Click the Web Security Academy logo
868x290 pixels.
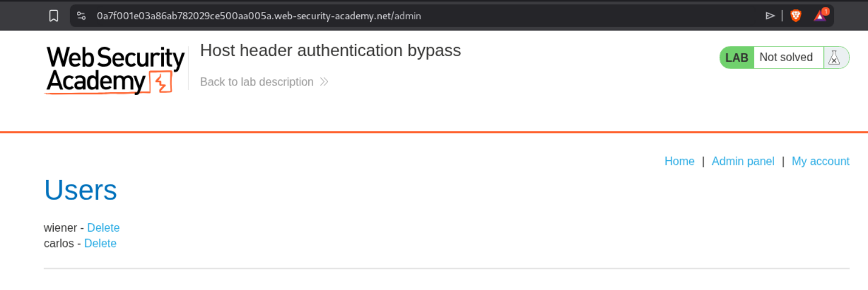[x=115, y=70]
